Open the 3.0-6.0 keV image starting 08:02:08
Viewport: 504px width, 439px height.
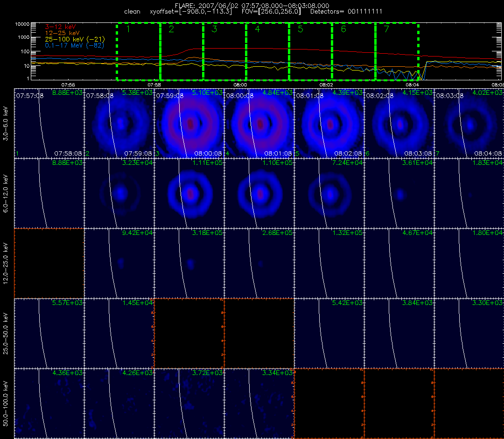coord(399,123)
